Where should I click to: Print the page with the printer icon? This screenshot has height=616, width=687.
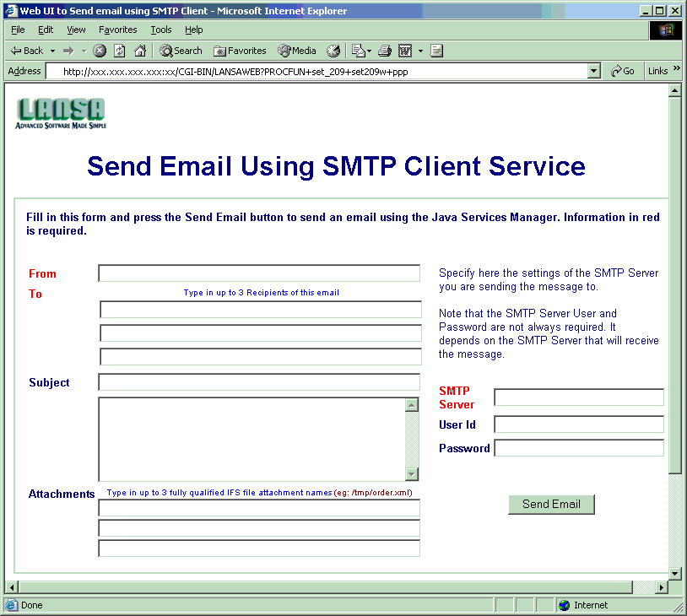[x=385, y=51]
